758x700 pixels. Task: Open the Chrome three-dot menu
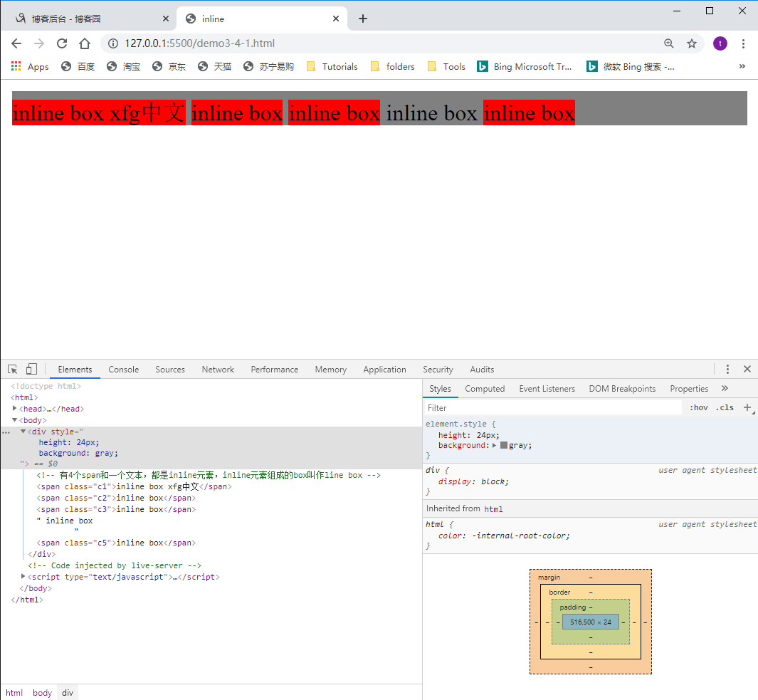744,43
